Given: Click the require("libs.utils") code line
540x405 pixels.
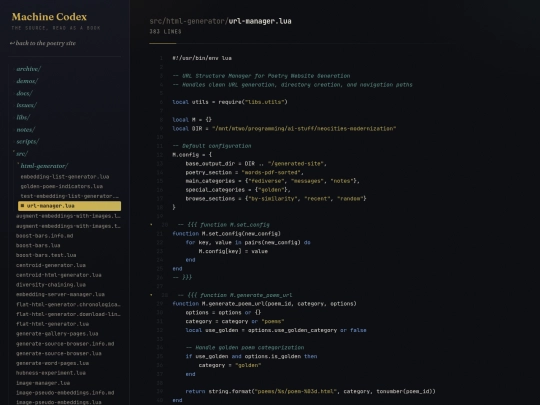Looking at the screenshot, I should [x=230, y=102].
